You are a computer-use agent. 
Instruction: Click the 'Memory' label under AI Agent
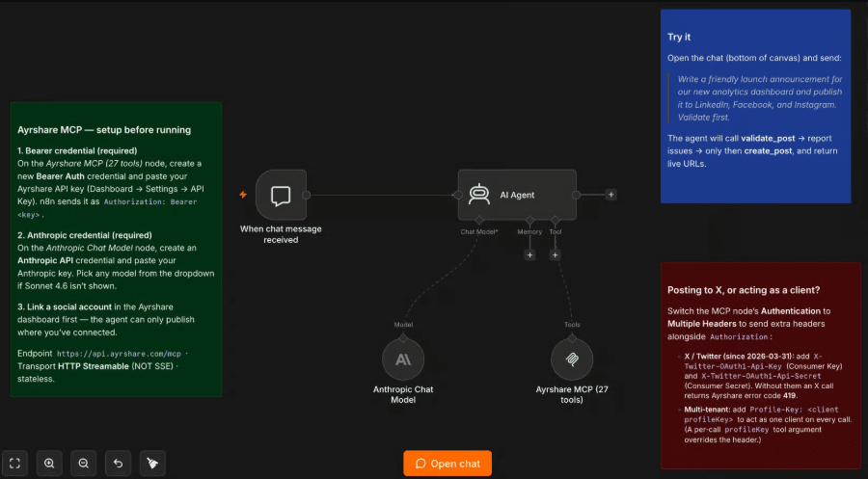point(529,231)
